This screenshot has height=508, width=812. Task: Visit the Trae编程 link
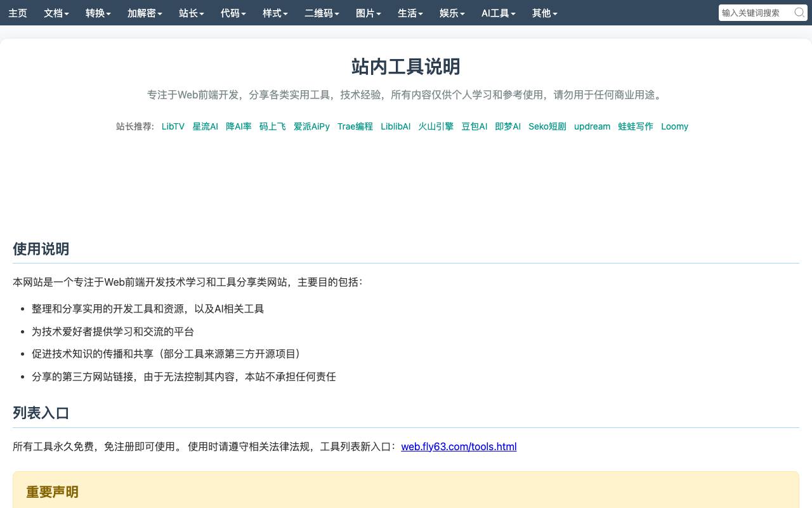pyautogui.click(x=355, y=126)
